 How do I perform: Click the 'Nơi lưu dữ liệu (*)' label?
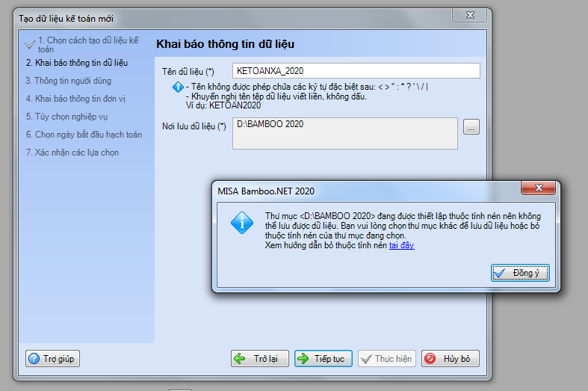tap(194, 126)
